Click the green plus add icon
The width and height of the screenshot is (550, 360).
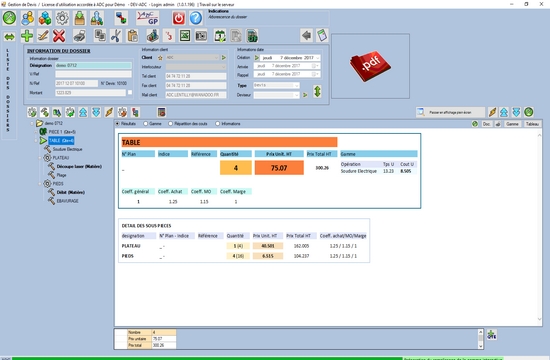[x=27, y=36]
